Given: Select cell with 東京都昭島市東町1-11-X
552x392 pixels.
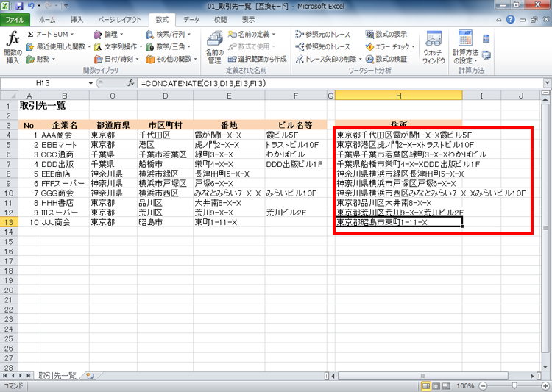Looking at the screenshot, I should tap(398, 222).
